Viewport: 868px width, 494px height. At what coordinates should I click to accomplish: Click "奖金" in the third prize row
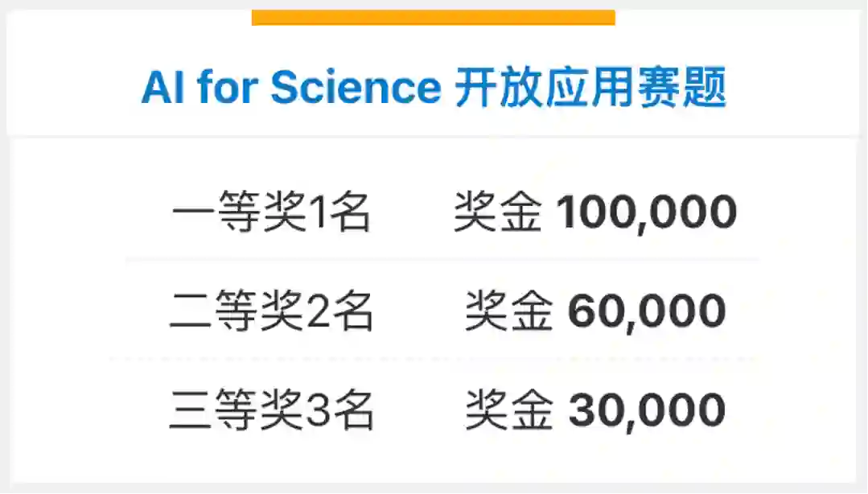pos(508,411)
